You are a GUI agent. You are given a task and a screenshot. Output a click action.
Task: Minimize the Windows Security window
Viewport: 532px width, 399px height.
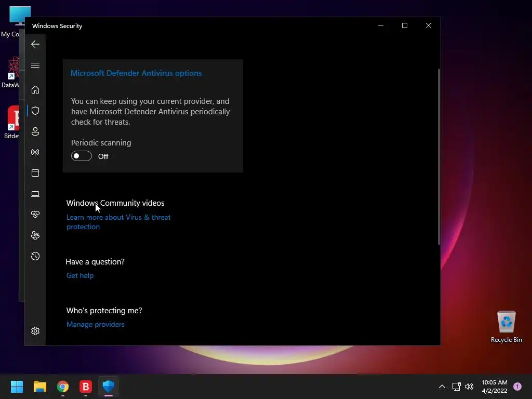(x=381, y=25)
